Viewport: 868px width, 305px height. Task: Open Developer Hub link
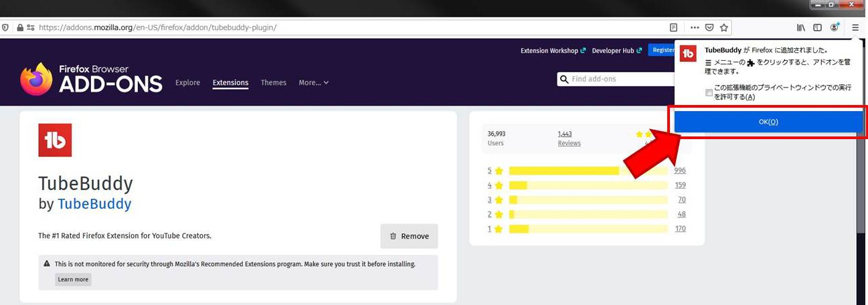click(616, 51)
